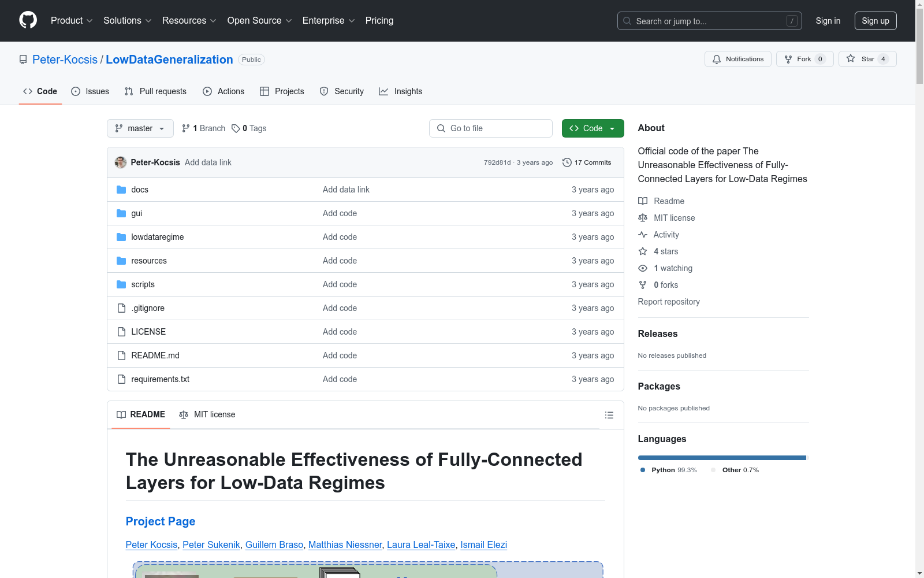Expand the Enterprise menu
This screenshot has width=924, height=578.
(x=329, y=21)
